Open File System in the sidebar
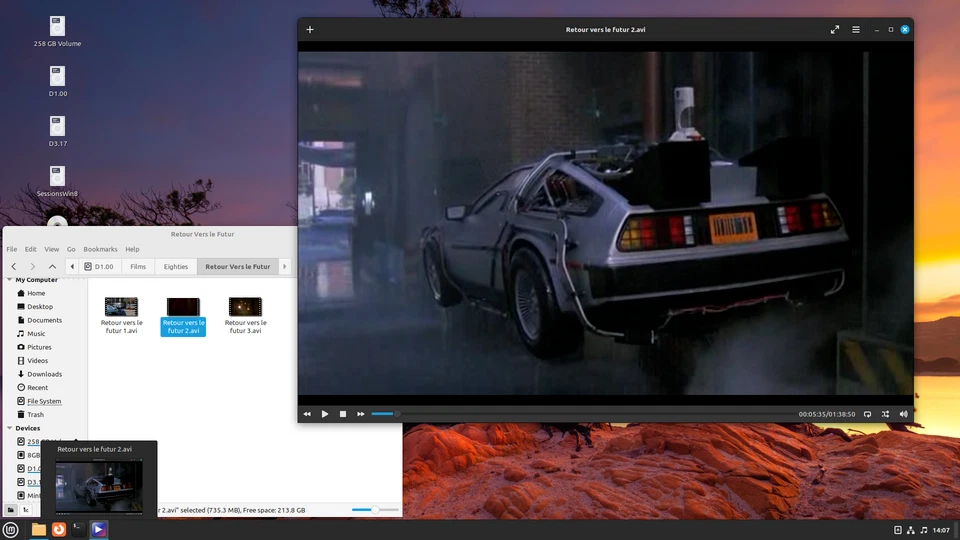 pyautogui.click(x=44, y=401)
